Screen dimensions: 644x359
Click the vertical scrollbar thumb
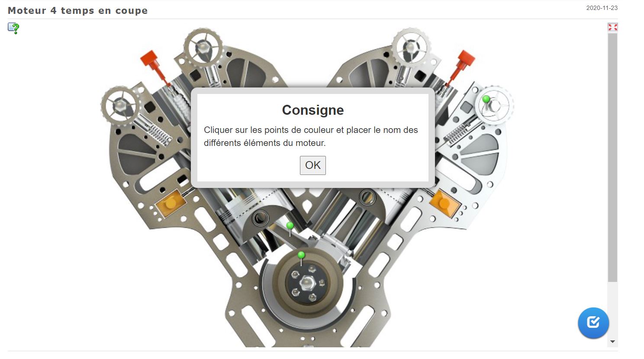point(612,158)
